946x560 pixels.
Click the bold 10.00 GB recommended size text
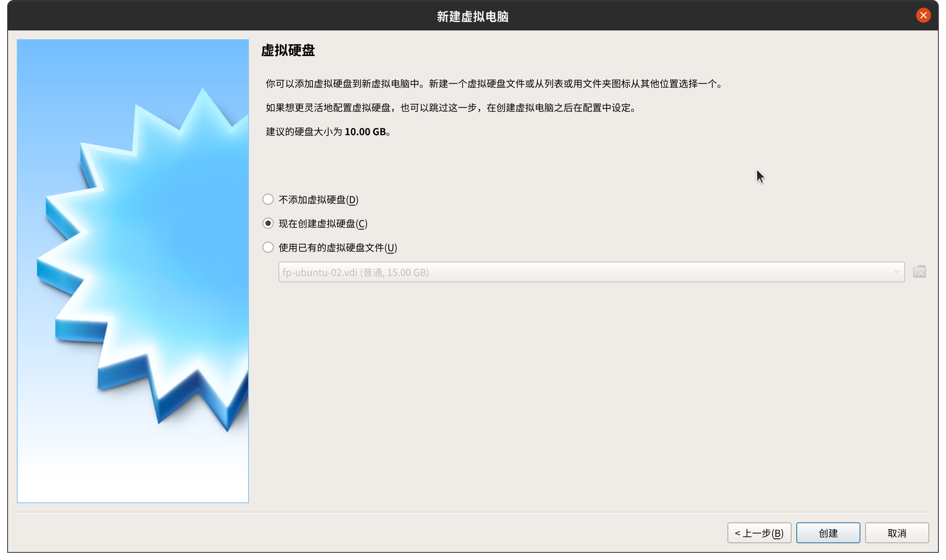pos(365,132)
